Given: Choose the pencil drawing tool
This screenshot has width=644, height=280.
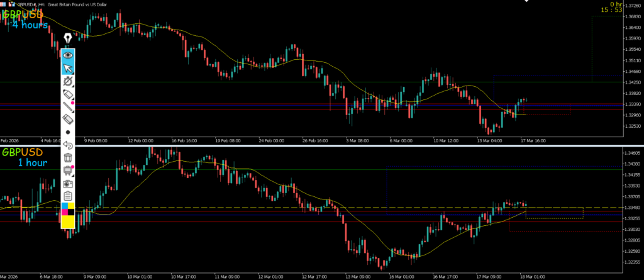Looking at the screenshot, I should (x=68, y=94).
